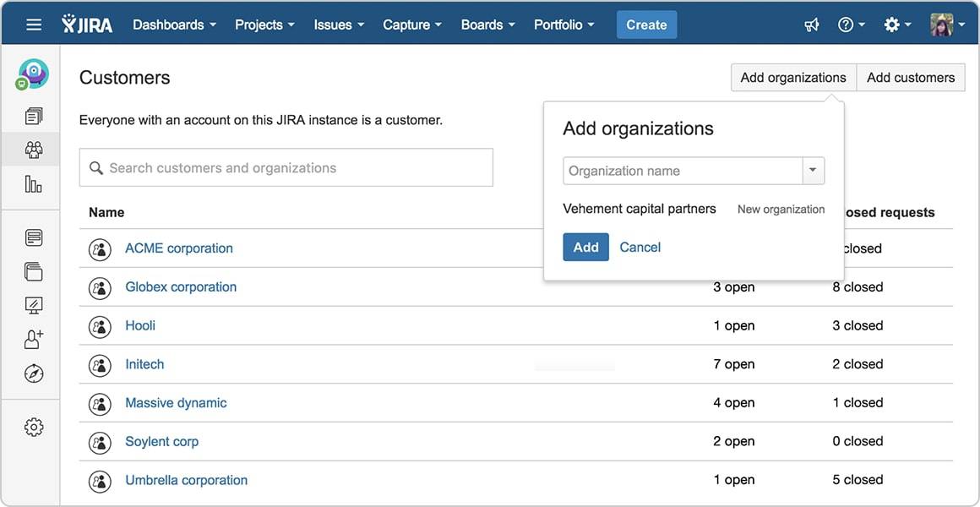The width and height of the screenshot is (980, 507).
Task: Open the Boards menu
Action: tap(487, 25)
